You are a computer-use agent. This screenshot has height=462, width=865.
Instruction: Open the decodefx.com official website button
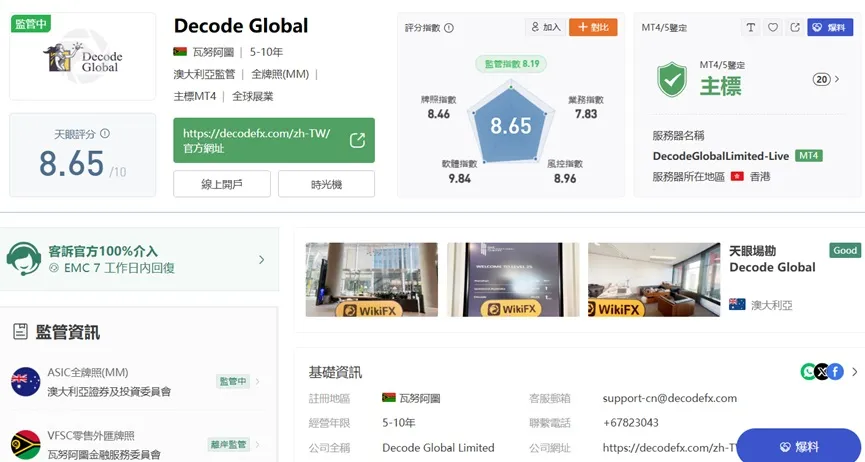274,140
